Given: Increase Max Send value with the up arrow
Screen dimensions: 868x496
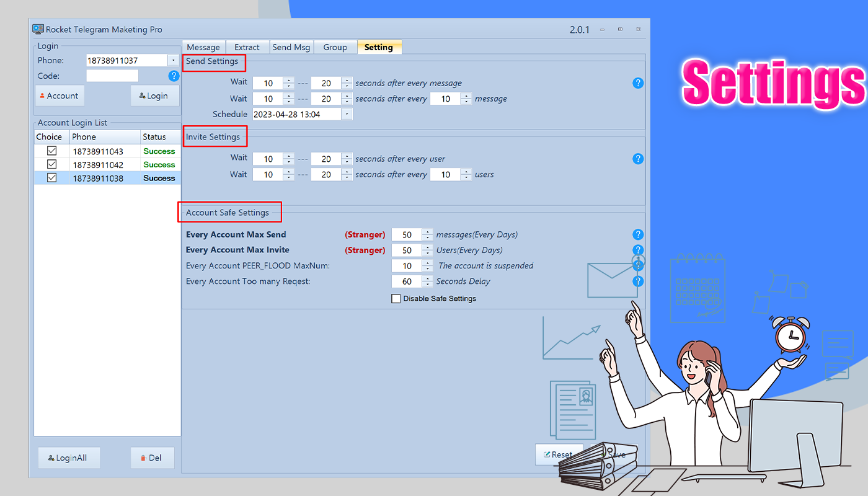Looking at the screenshot, I should click(428, 231).
